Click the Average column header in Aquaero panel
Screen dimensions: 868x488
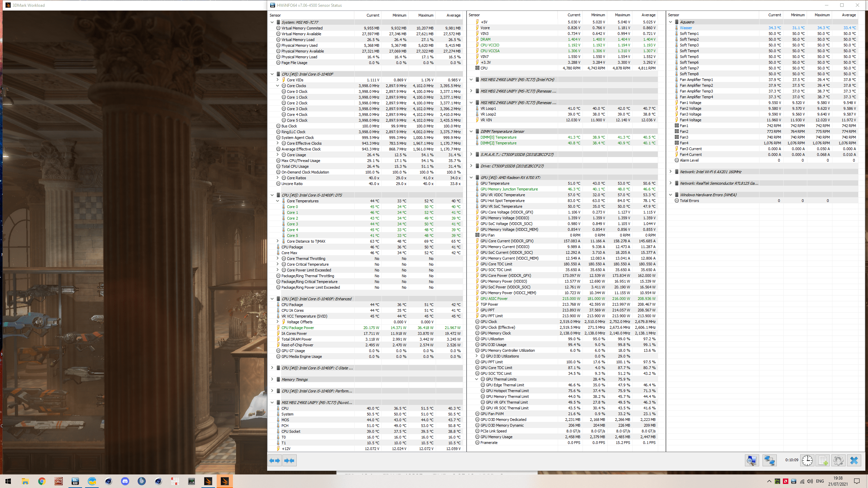848,15
